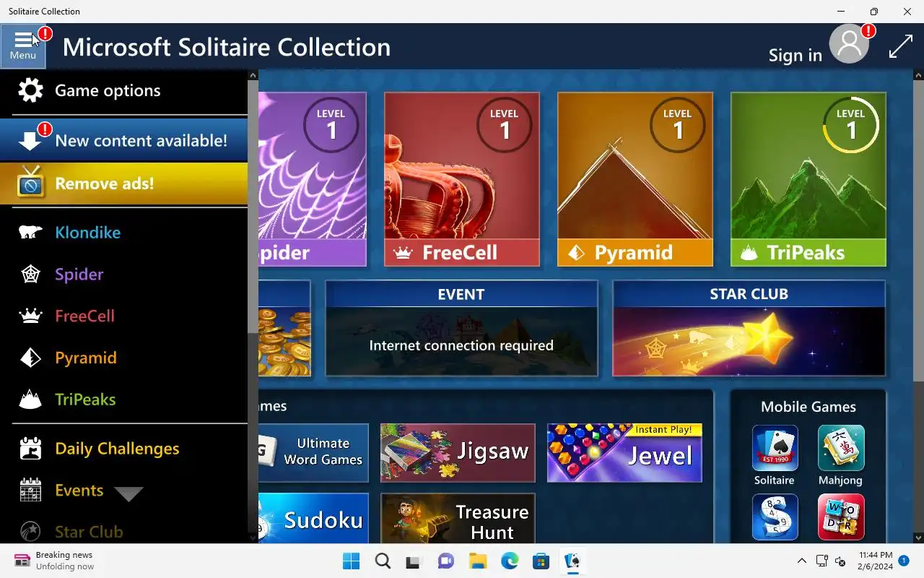Open the Teams Chat taskbar icon

click(446, 561)
